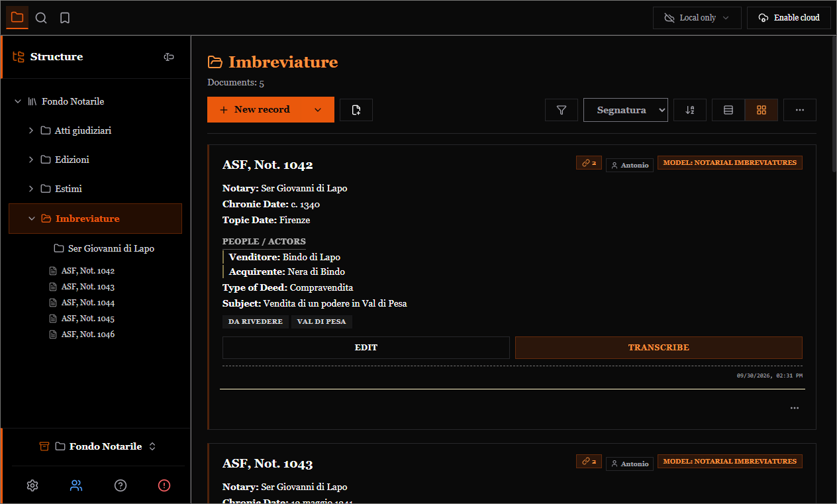Open the bookmarks view icon
The image size is (837, 504).
pos(65,18)
